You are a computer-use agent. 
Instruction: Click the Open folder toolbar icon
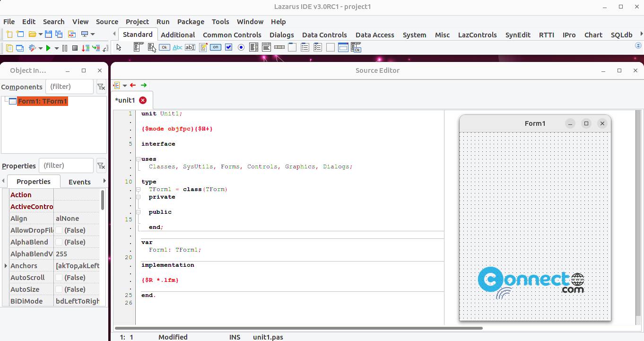pyautogui.click(x=33, y=34)
